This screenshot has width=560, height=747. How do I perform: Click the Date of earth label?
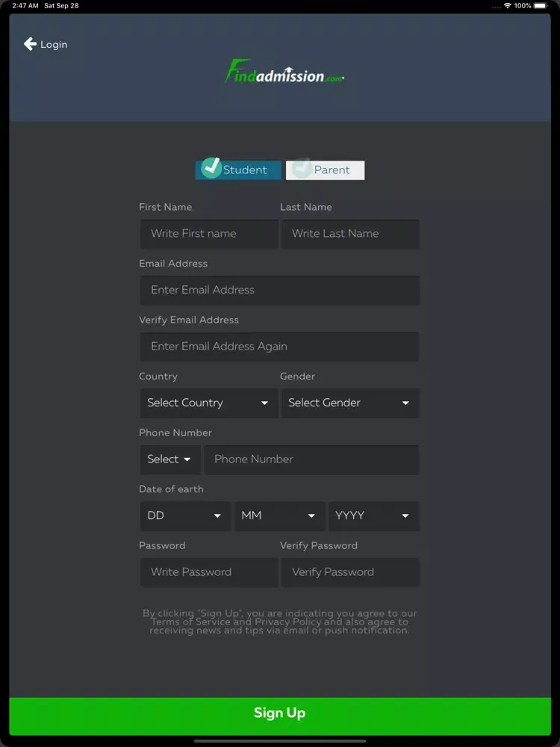point(171,489)
